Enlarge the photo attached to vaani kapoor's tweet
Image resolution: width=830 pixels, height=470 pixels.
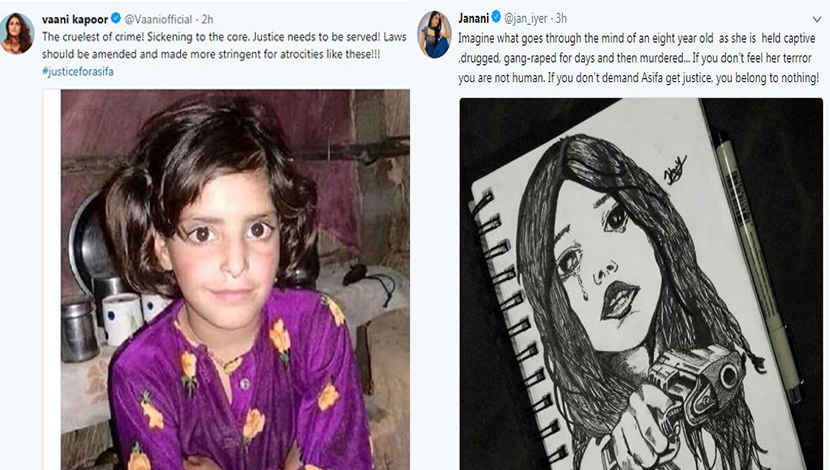[235, 279]
